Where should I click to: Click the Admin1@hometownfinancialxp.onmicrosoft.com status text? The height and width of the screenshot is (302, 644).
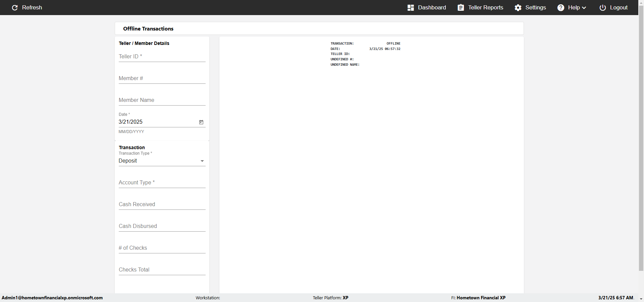[52, 298]
